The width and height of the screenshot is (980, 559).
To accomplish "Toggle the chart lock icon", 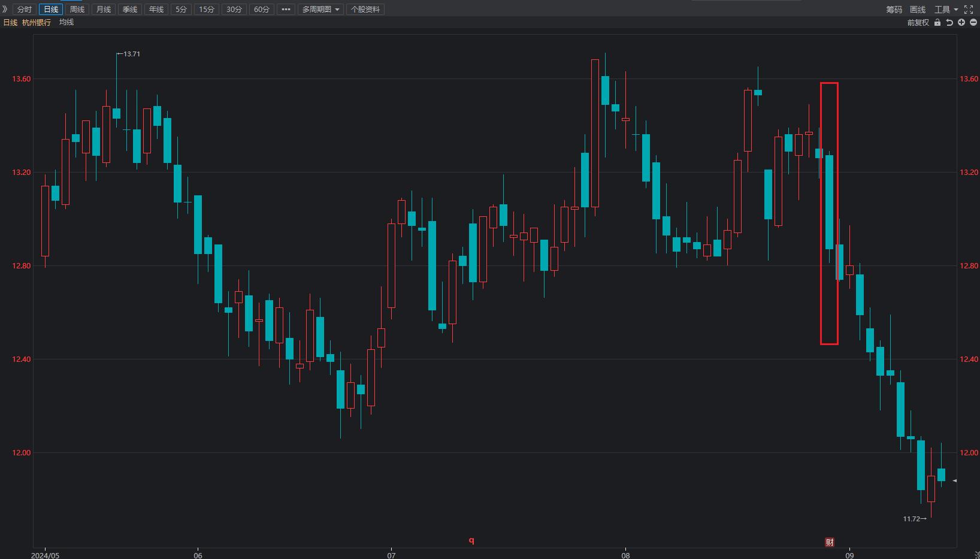I will 937,23.
